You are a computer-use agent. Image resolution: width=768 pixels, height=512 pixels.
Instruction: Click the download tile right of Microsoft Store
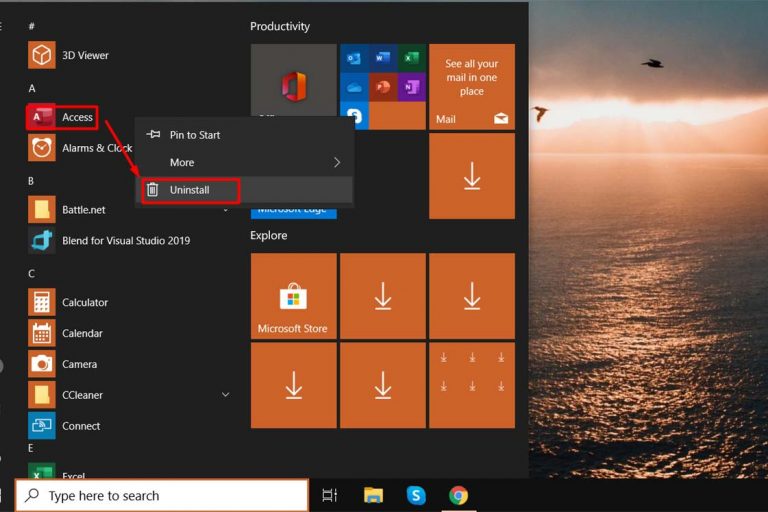[x=383, y=296]
